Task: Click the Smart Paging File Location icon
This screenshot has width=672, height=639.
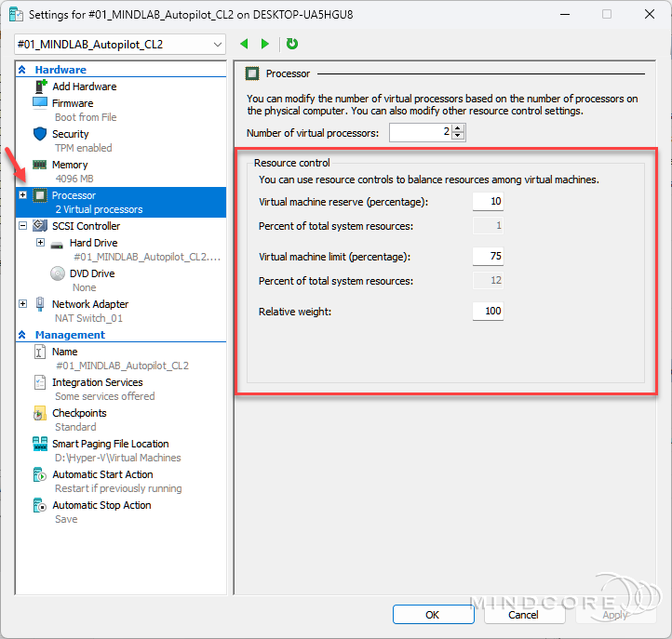Action: click(x=40, y=444)
